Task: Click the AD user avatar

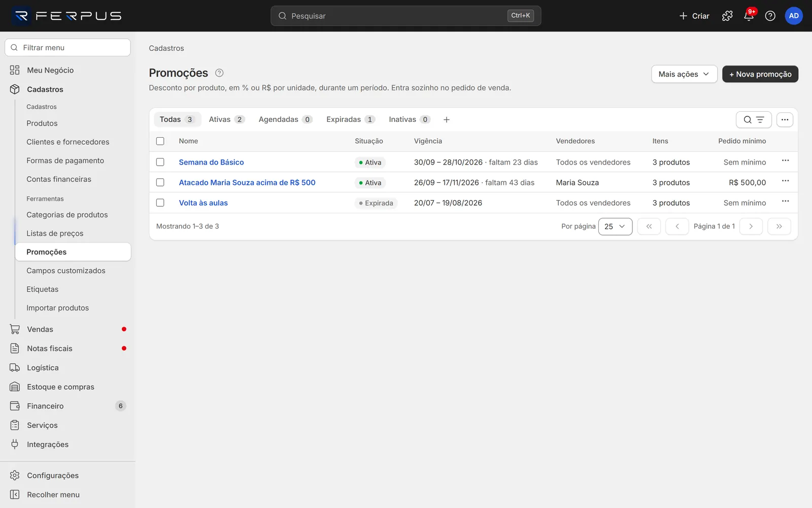Action: pyautogui.click(x=794, y=16)
